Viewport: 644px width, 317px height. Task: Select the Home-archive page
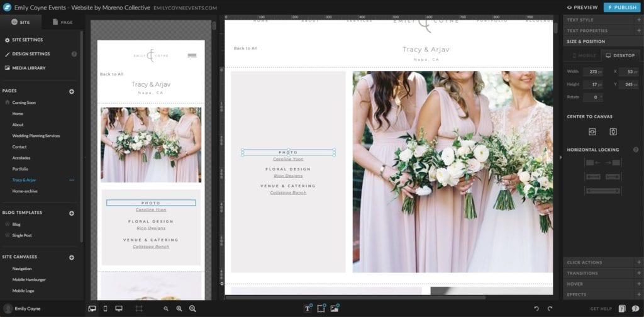[25, 191]
